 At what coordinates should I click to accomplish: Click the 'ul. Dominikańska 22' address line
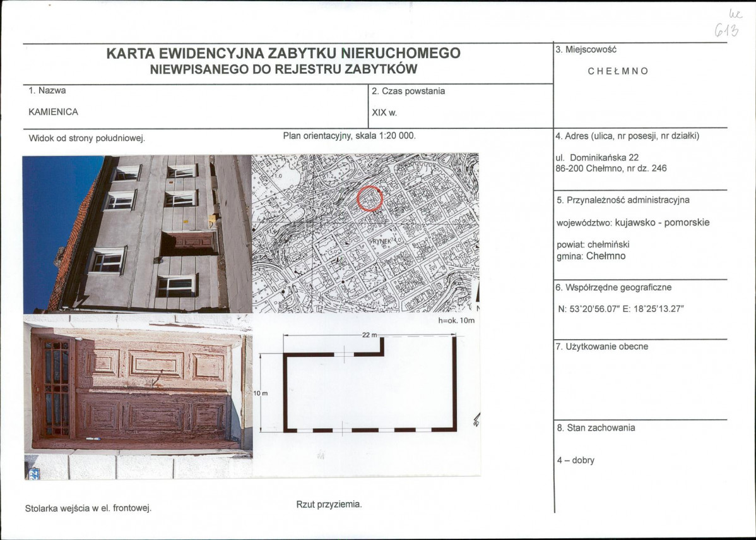(604, 157)
